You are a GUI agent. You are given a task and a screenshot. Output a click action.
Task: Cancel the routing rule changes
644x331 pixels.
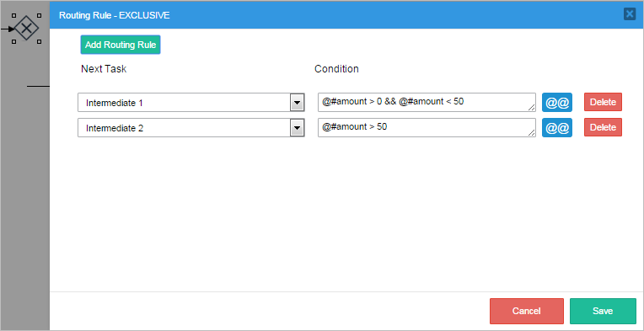[527, 311]
